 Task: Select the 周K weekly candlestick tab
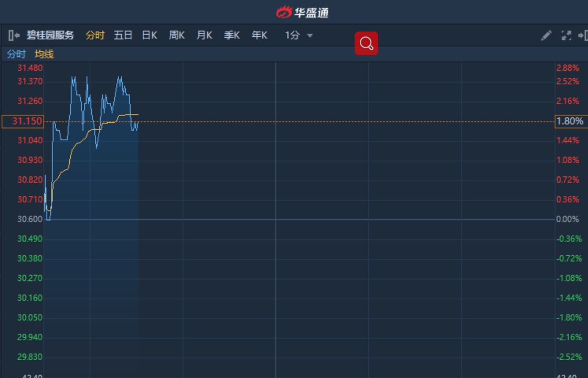[177, 36]
